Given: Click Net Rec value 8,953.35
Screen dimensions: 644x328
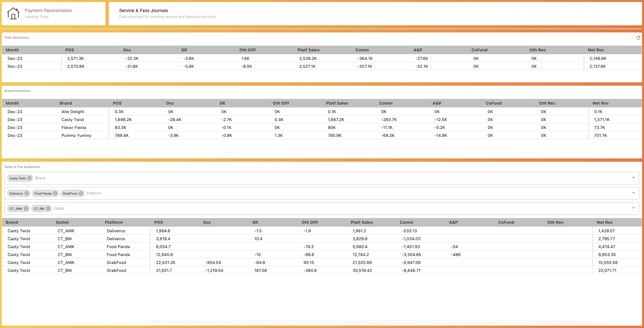Looking at the screenshot, I should coord(607,254).
